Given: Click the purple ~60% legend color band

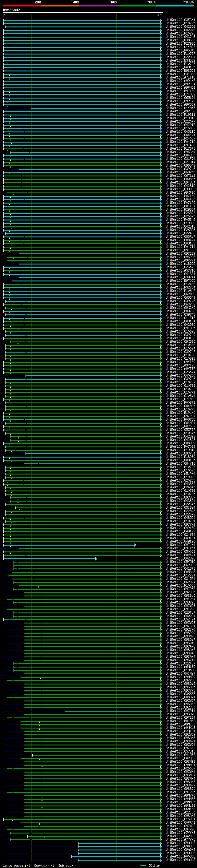Looking at the screenshot, I should coord(98,6).
